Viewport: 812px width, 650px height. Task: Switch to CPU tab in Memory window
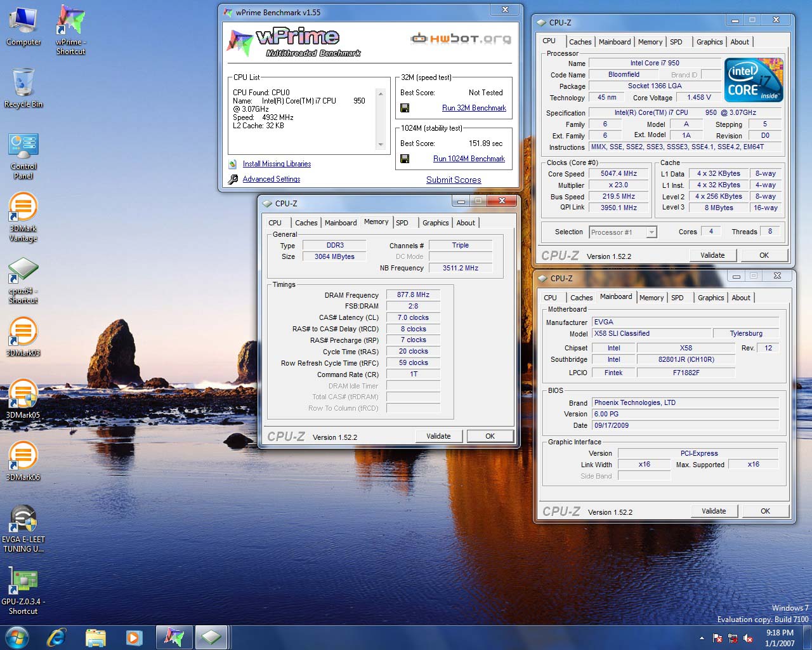coord(275,223)
